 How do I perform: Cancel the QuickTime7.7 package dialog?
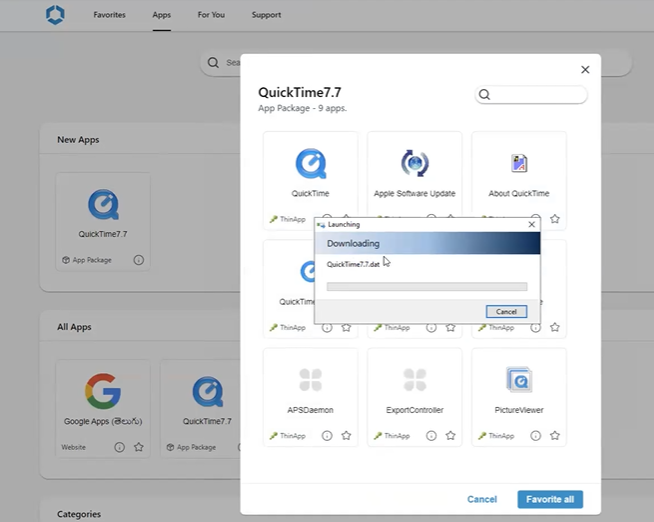click(482, 499)
